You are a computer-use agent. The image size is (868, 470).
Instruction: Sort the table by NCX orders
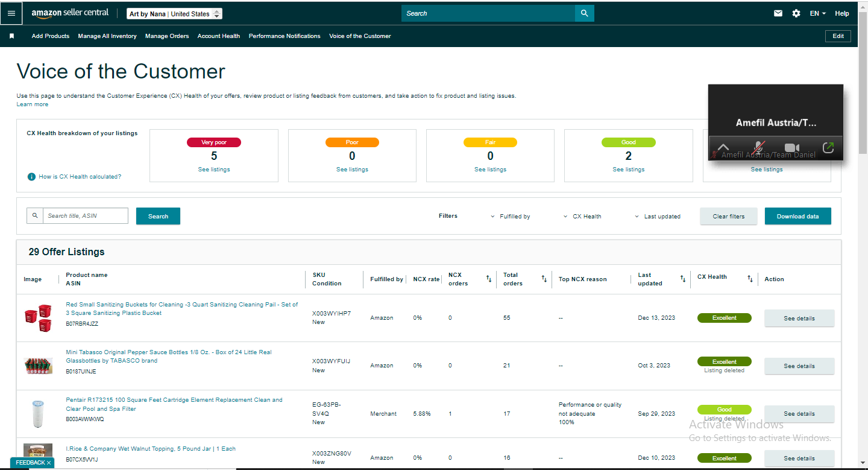coord(489,279)
